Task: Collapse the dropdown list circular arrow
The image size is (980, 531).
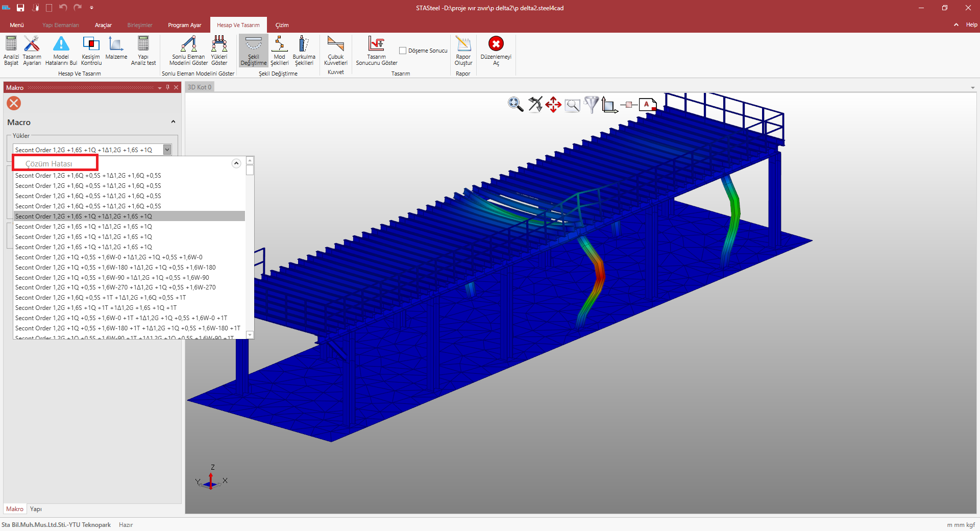Action: pos(236,163)
